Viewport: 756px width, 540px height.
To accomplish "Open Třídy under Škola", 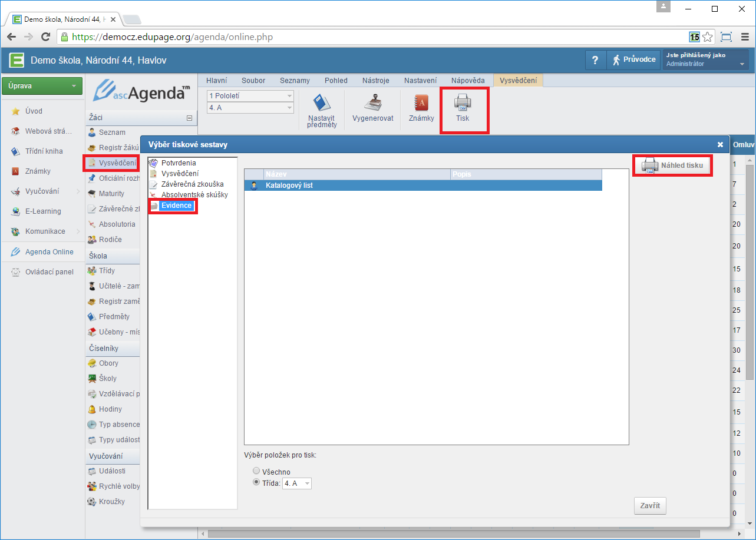I will (x=107, y=271).
